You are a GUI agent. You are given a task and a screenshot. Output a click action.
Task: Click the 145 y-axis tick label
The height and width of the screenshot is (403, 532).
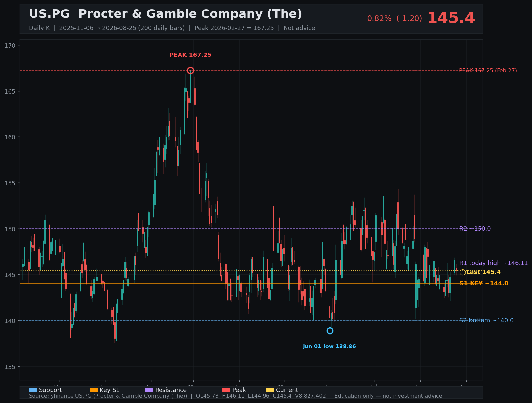(x=10, y=275)
